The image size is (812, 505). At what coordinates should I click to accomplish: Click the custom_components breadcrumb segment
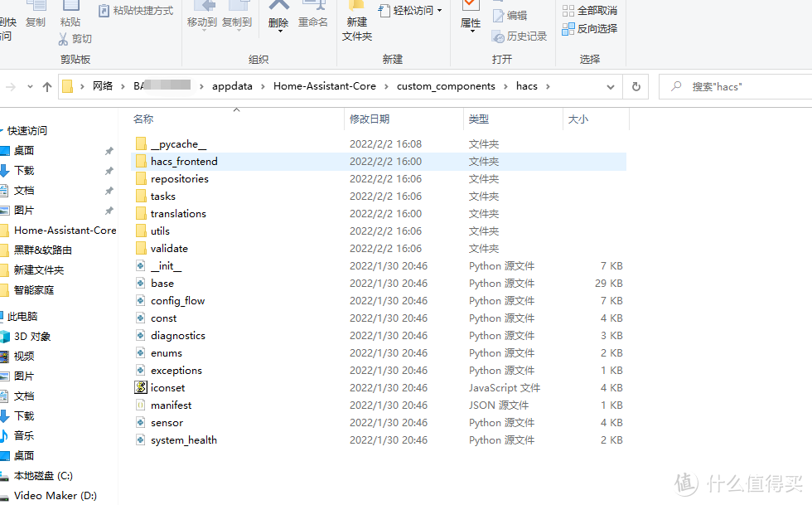point(446,86)
